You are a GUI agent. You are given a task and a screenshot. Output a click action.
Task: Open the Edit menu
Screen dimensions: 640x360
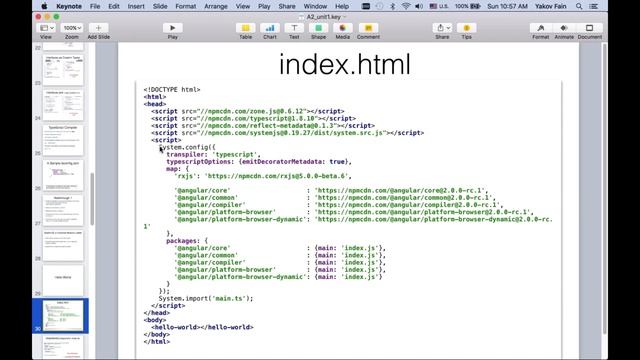[114, 6]
